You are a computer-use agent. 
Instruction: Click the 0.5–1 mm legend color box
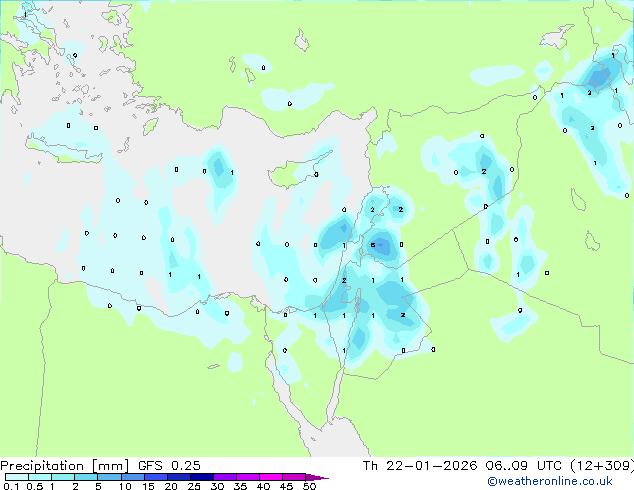point(40,477)
